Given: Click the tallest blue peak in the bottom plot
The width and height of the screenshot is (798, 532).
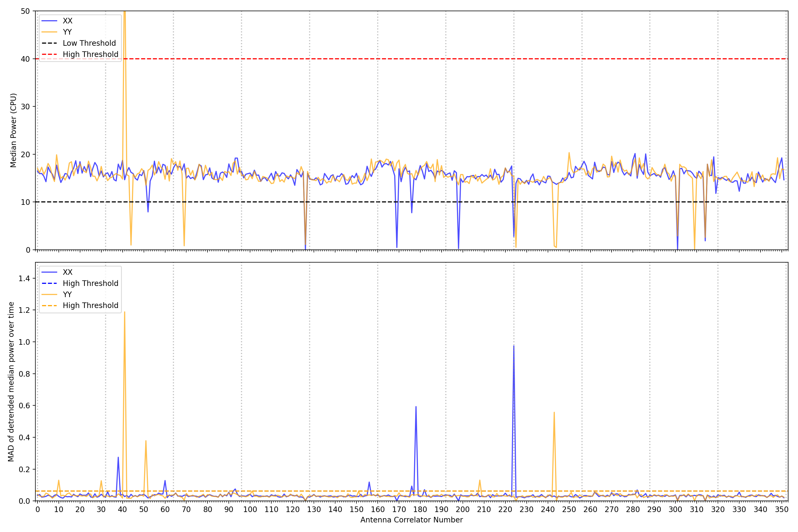Looking at the screenshot, I should point(514,346).
